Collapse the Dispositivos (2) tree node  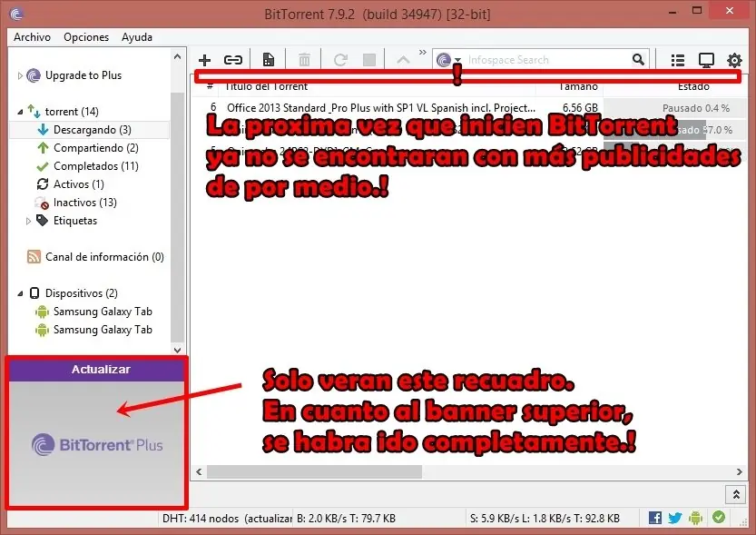pyautogui.click(x=20, y=293)
